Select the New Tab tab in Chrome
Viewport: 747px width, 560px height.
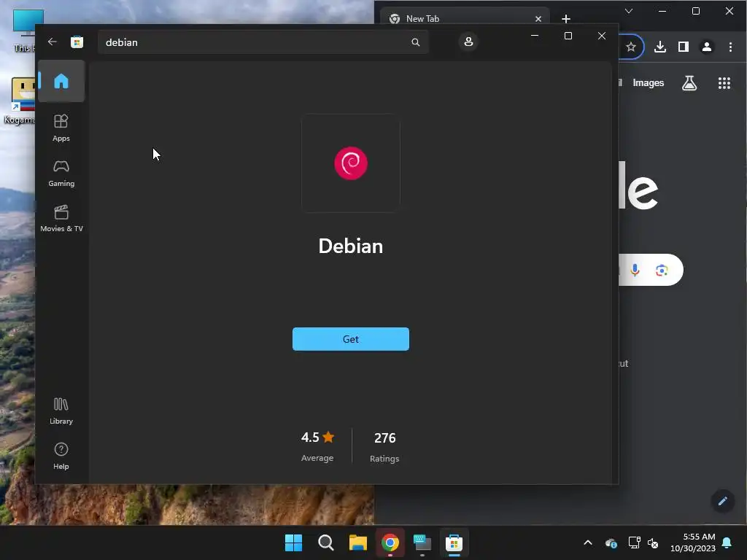pos(465,18)
